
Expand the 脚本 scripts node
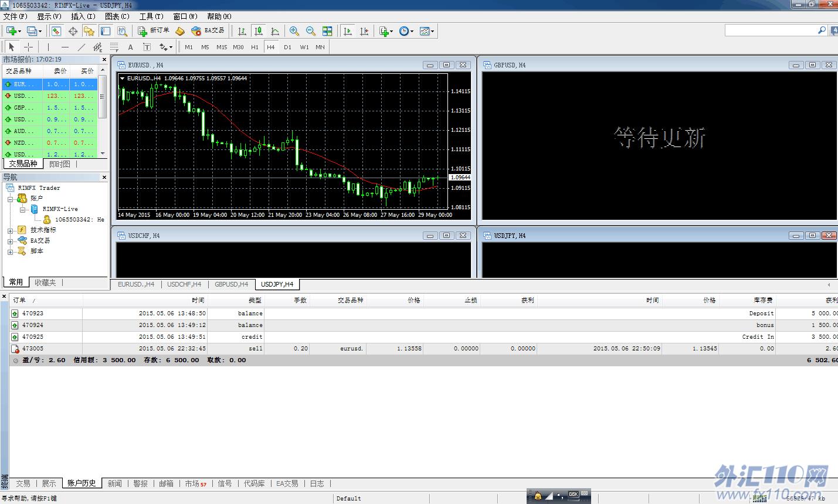(x=10, y=251)
